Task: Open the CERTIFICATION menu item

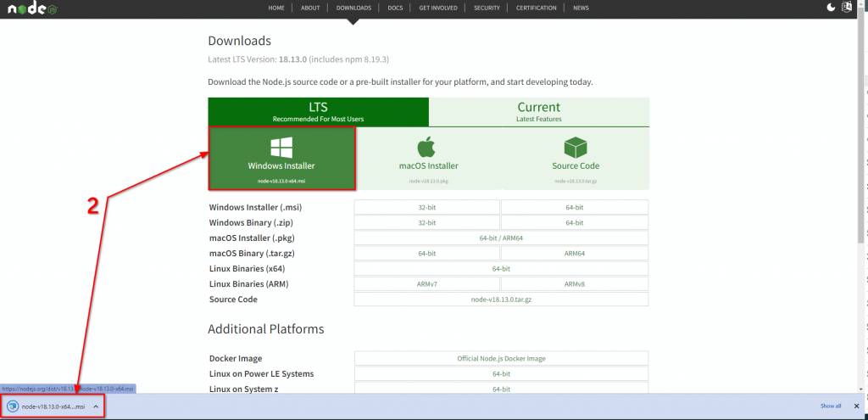Action: (x=537, y=8)
